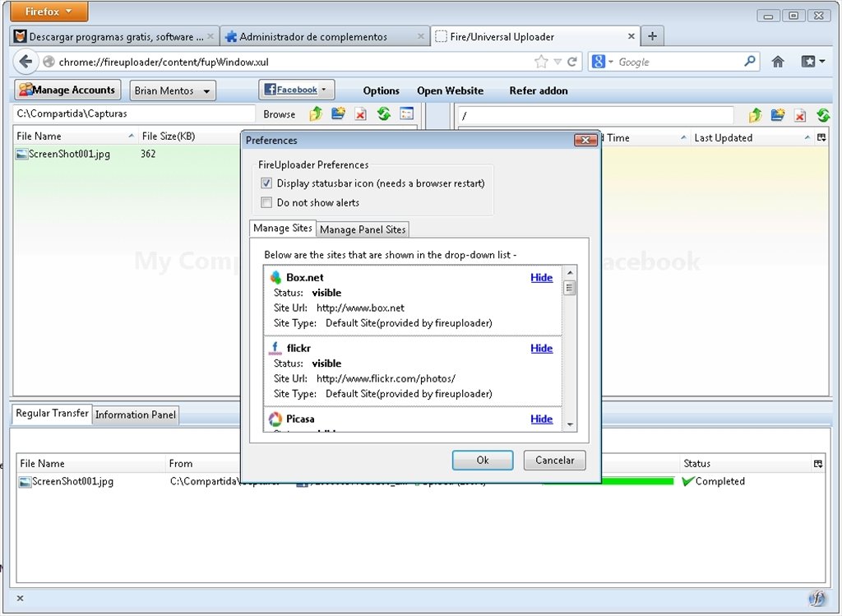Click the remote path field showing slash
The height and width of the screenshot is (616, 842).
(595, 115)
